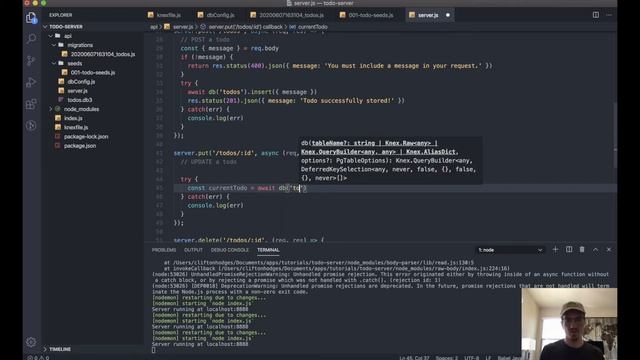Screen dimensions: 640x360
Task: Maximize the terminal panel with caret
Action: [x=596, y=249]
